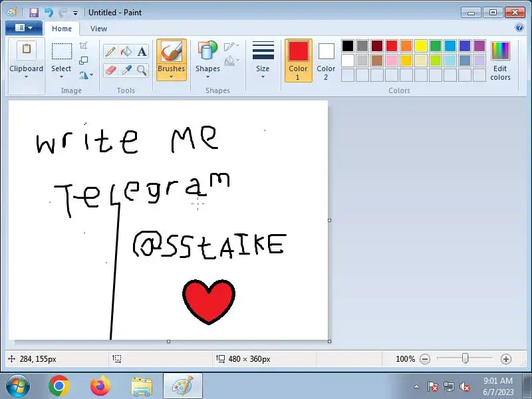The image size is (532, 399).
Task: Pick the yellow color swatch
Action: coord(421,46)
